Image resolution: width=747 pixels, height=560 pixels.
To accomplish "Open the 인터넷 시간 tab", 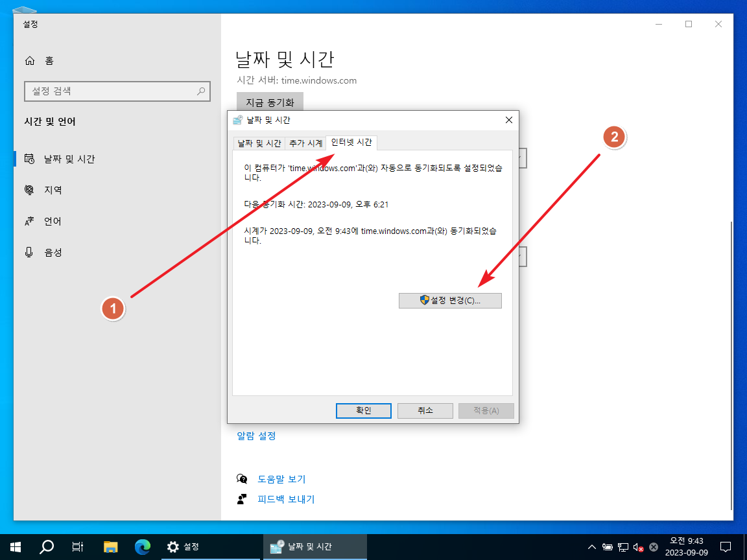I will coord(351,143).
